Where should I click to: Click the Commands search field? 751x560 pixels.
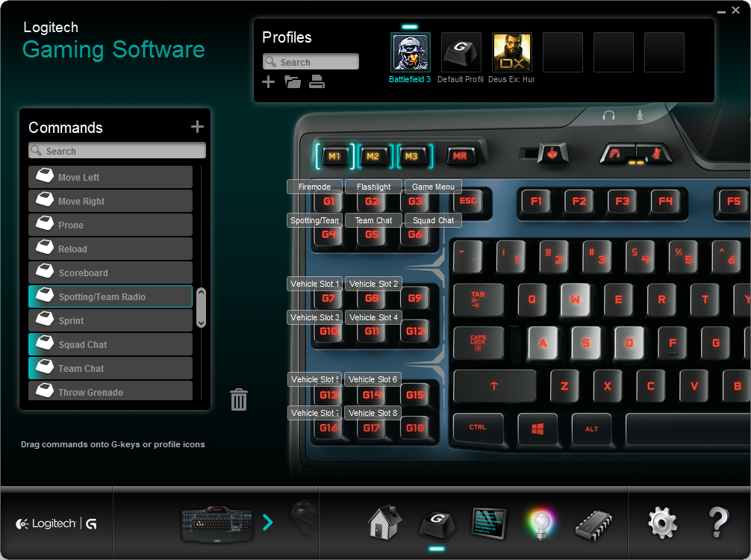coord(117,150)
